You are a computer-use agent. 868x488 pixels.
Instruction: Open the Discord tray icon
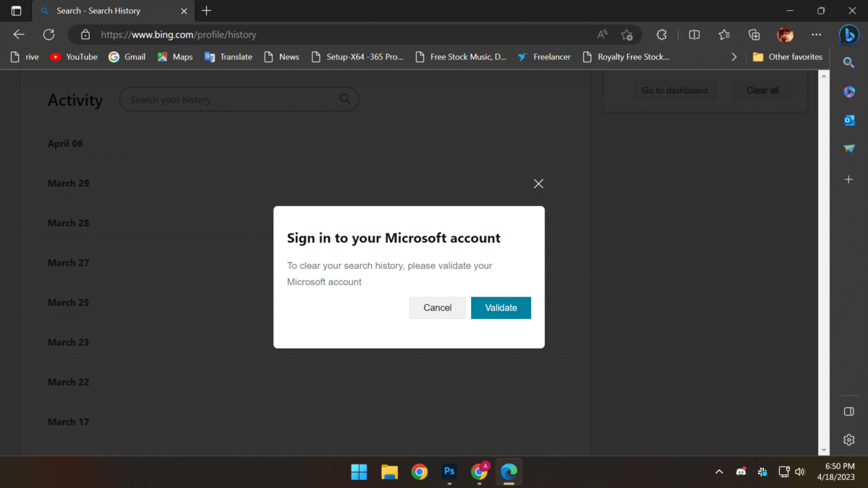pos(741,472)
